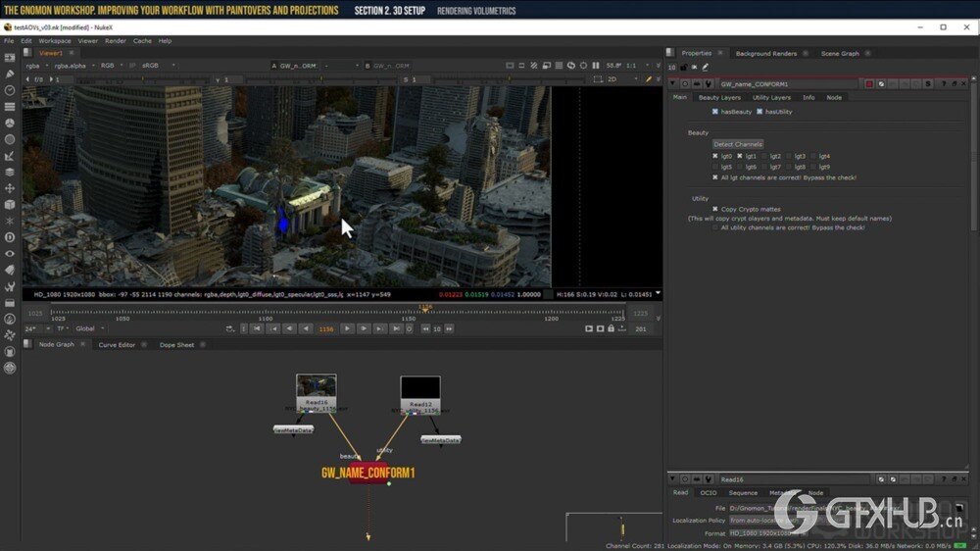Click the pencil edit icon in Properties toolbar
The width and height of the screenshot is (980, 551).
pyautogui.click(x=706, y=67)
